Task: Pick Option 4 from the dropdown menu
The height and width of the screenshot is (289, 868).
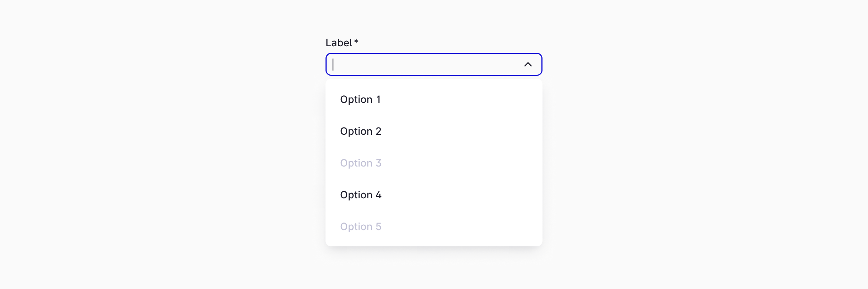Action: [x=361, y=195]
